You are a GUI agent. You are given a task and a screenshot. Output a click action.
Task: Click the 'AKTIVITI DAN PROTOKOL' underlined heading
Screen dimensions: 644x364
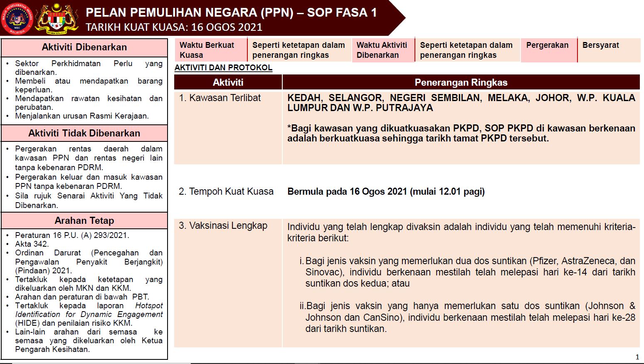coord(223,68)
